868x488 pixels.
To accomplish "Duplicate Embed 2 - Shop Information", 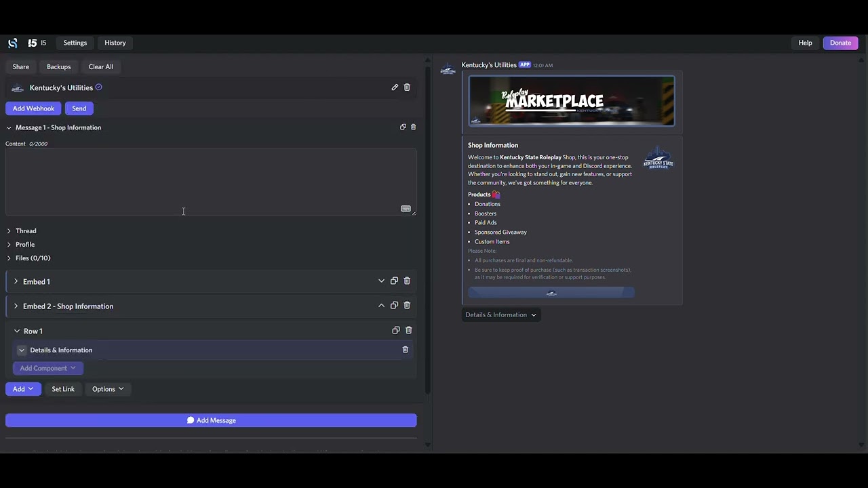I will (x=394, y=306).
